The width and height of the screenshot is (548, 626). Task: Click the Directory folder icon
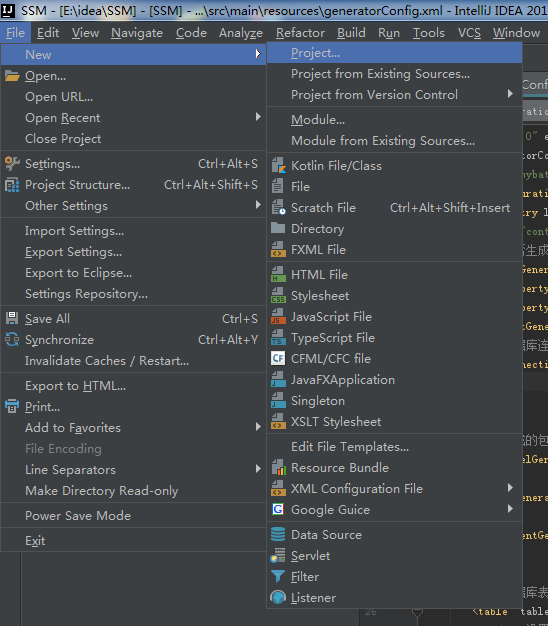click(278, 228)
